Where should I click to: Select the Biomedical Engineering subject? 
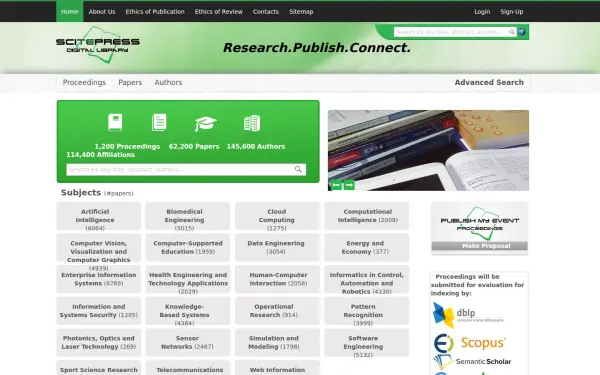tap(188, 216)
